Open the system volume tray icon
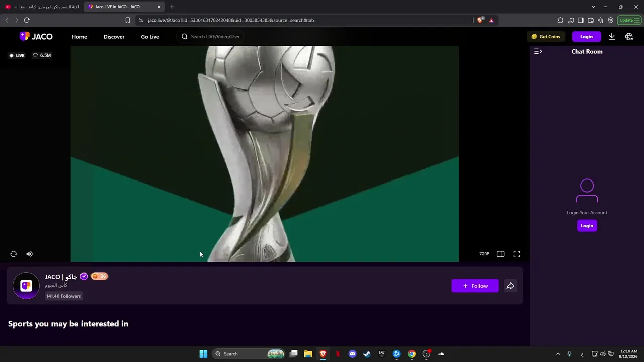The width and height of the screenshot is (644, 362). 603,354
